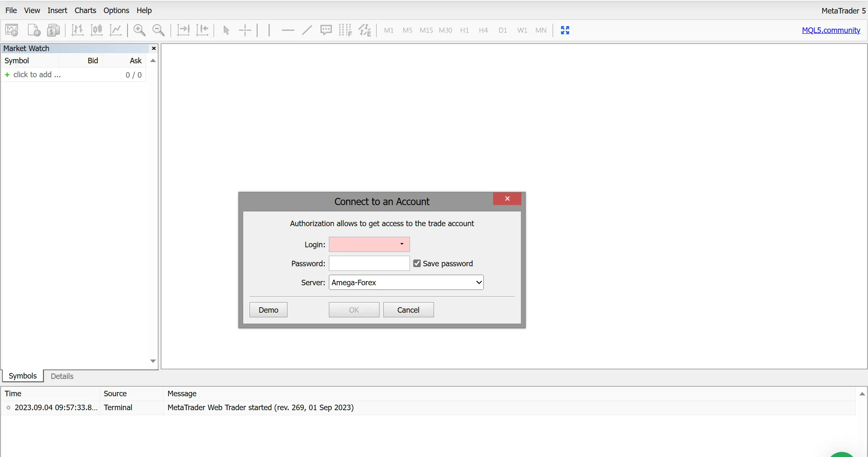Image resolution: width=868 pixels, height=457 pixels.
Task: Select the trendline drawing tool
Action: [307, 30]
